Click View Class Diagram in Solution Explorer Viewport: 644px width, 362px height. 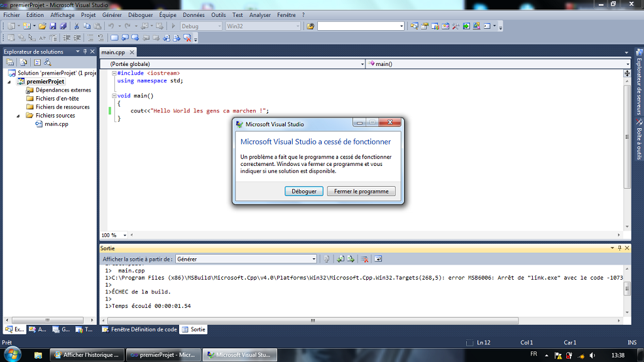(48, 62)
